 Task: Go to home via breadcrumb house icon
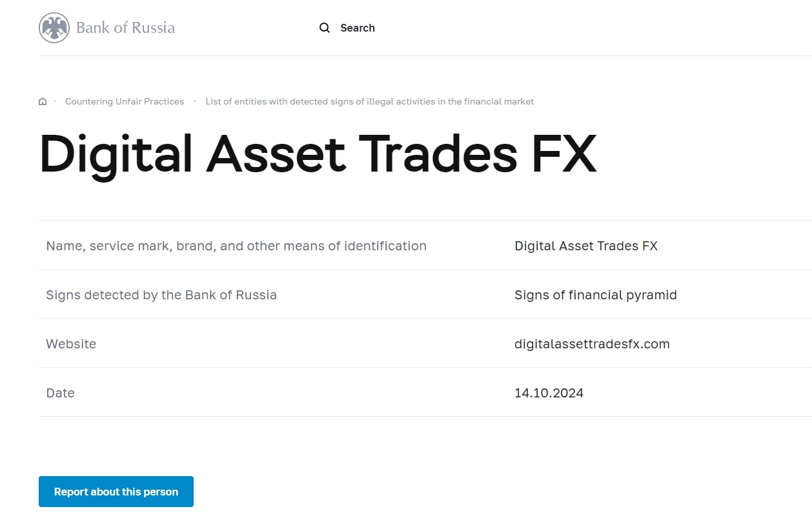(43, 101)
